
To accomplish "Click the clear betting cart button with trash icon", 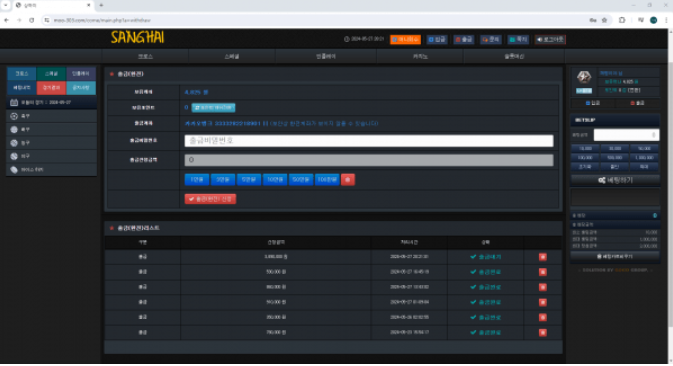I will click(615, 257).
